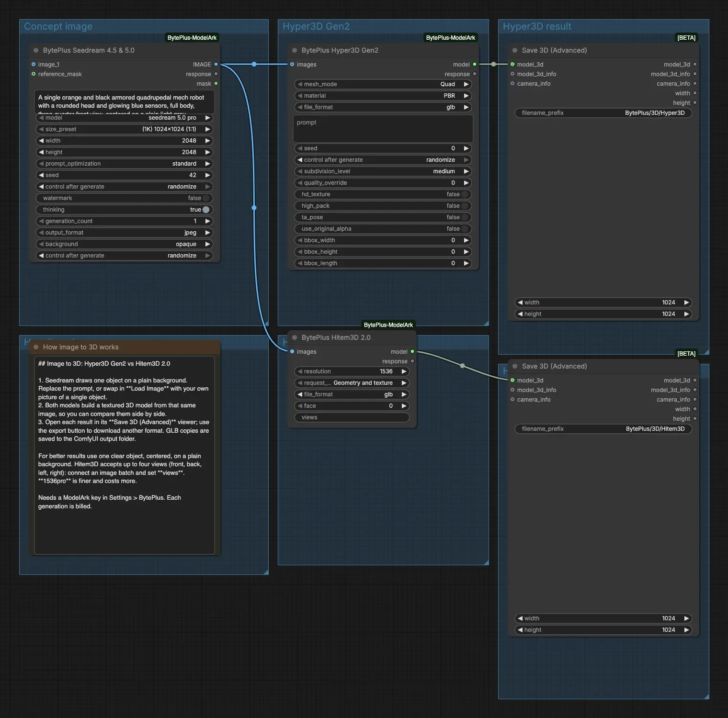Click the height 1024 field in Hyper3D Save node

pyautogui.click(x=603, y=314)
